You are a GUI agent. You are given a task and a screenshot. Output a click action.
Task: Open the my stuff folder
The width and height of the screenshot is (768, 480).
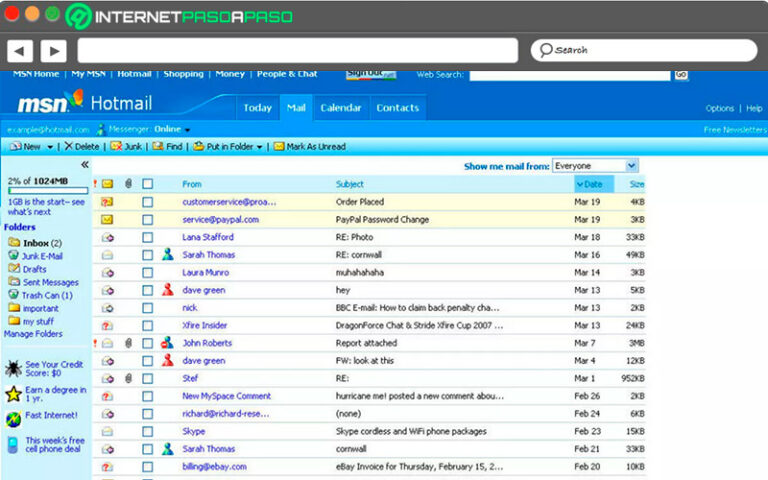pos(38,321)
